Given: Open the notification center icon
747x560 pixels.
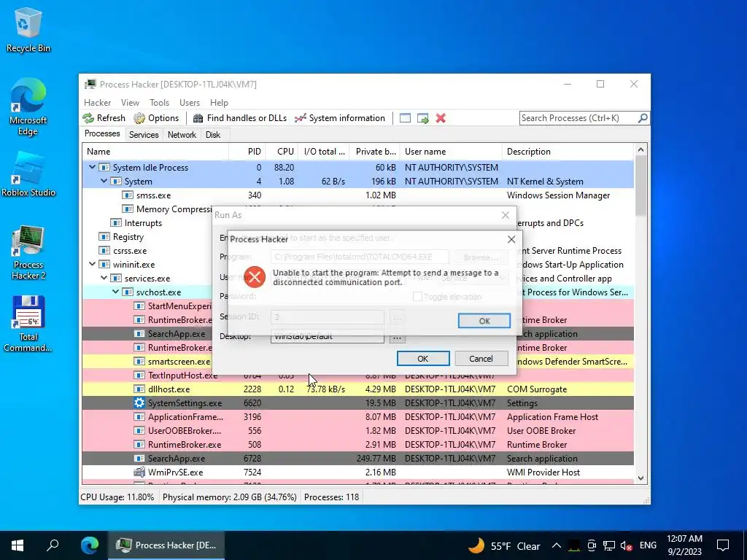Looking at the screenshot, I should (x=723, y=545).
